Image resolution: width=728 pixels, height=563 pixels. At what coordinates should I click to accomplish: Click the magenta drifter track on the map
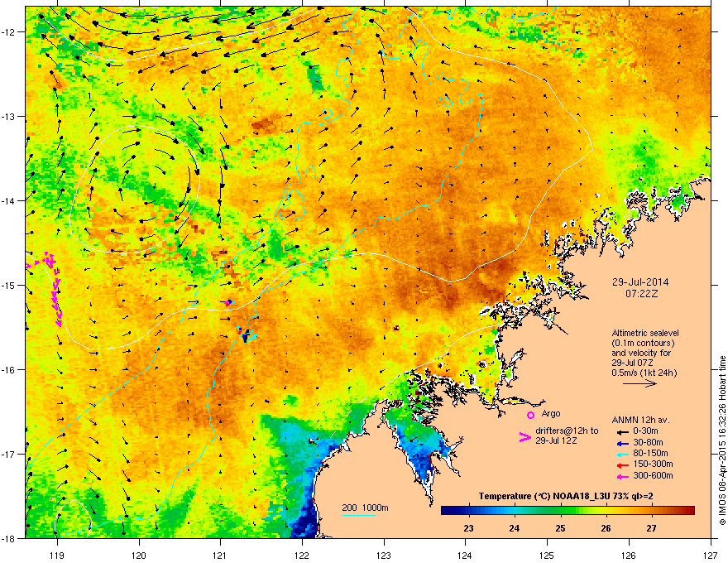coord(53,288)
